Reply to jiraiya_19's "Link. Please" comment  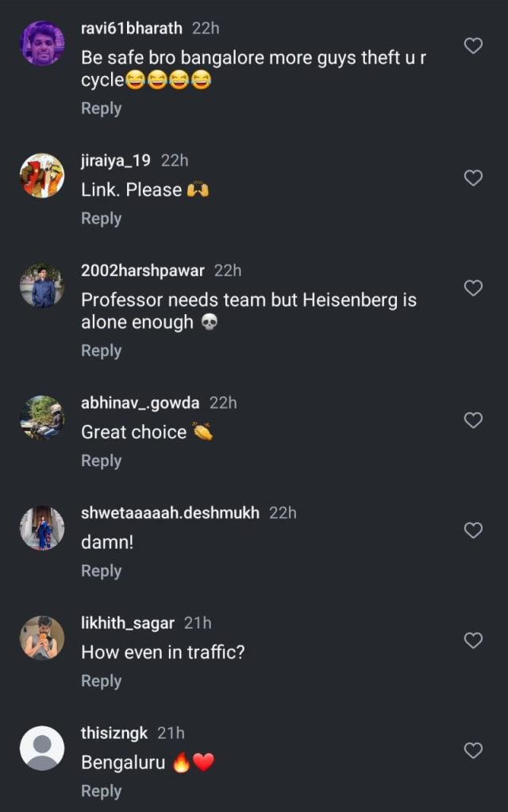click(101, 219)
